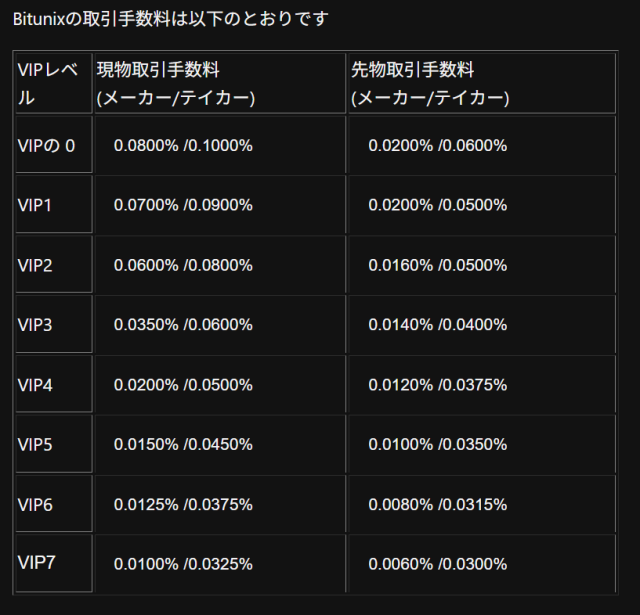Click the 0.0160% /0.0500% futures fee cell
640x615 pixels.
(438, 265)
